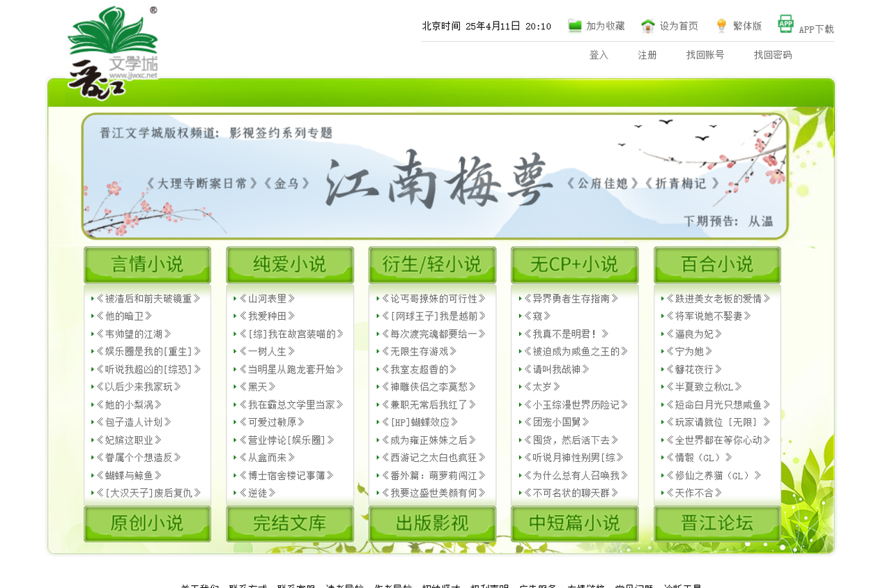
Task: Click 注册 to register
Action: [x=647, y=55]
